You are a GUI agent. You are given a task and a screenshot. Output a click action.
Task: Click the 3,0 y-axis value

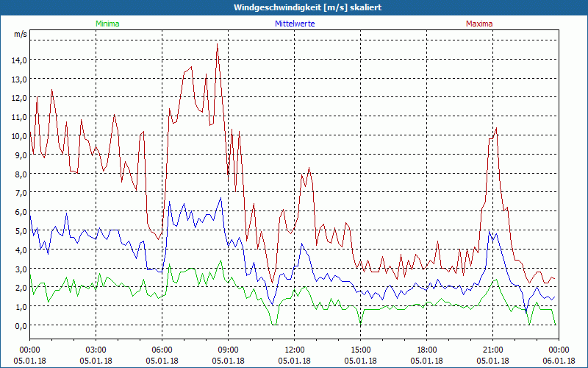click(22, 269)
